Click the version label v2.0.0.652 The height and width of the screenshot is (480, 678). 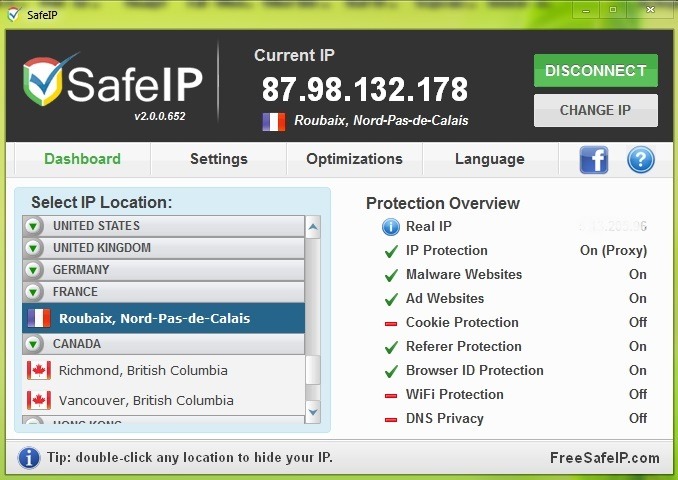point(160,116)
